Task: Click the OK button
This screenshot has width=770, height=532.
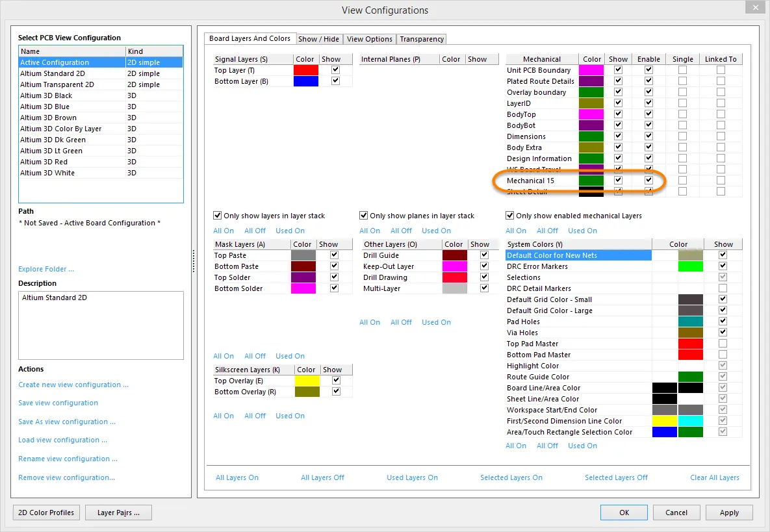Action: coord(624,513)
